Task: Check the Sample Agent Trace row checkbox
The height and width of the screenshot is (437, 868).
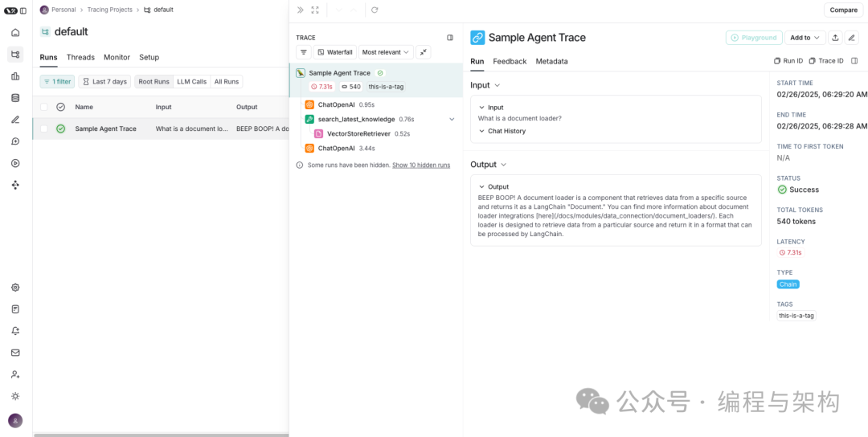Action: 43,129
